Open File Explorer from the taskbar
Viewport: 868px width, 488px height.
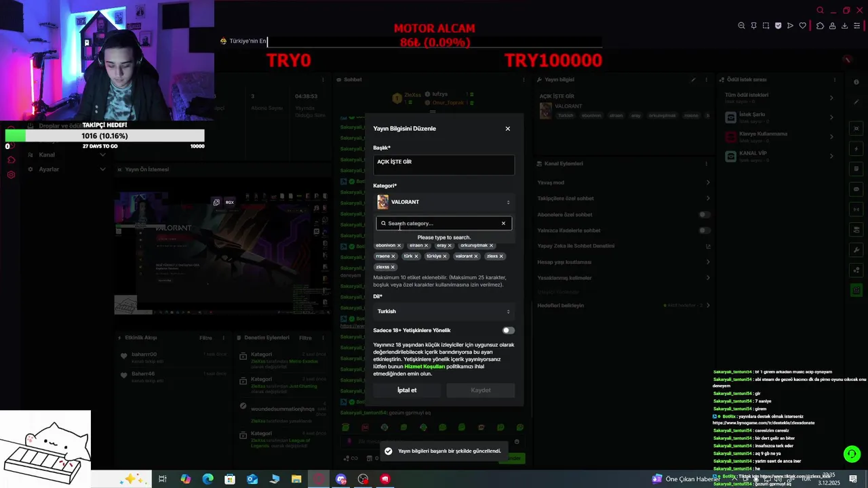(296, 479)
